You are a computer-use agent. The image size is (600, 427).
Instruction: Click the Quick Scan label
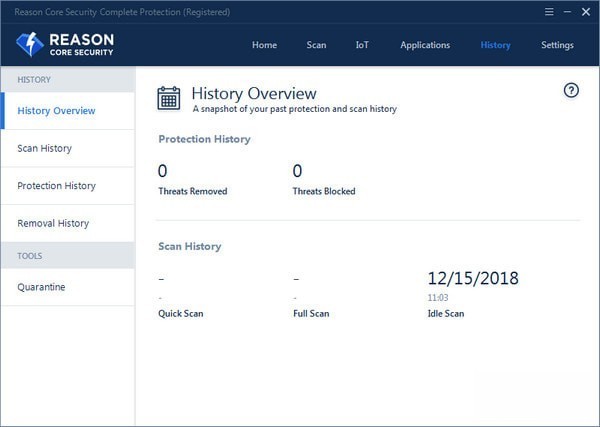coord(181,314)
